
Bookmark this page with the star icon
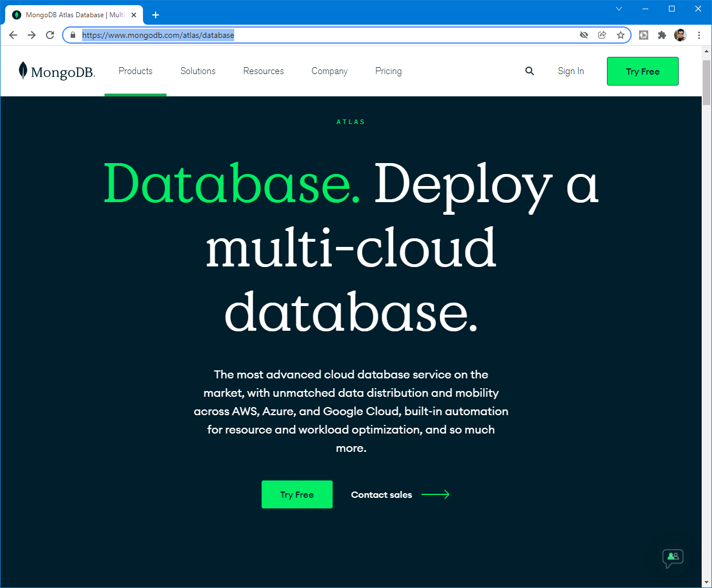[621, 35]
